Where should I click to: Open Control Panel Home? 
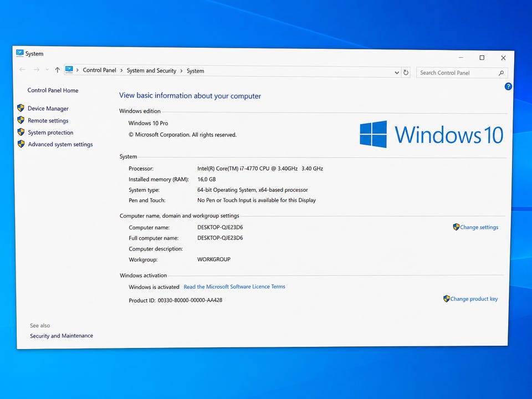[x=53, y=90]
